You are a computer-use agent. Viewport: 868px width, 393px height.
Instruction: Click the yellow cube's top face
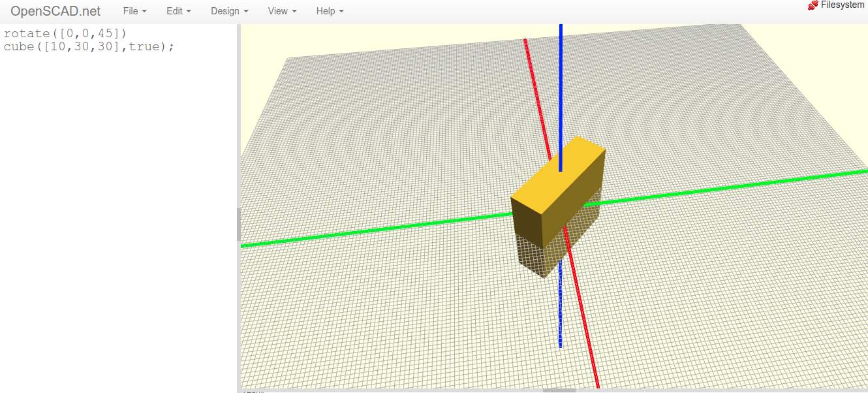[558, 176]
